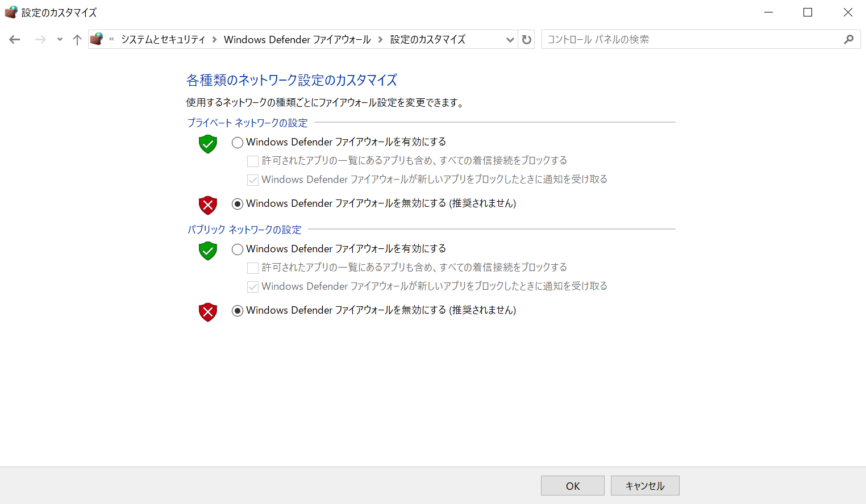The height and width of the screenshot is (504, 866).
Task: Click the green shield under private network settings
Action: pos(208,144)
